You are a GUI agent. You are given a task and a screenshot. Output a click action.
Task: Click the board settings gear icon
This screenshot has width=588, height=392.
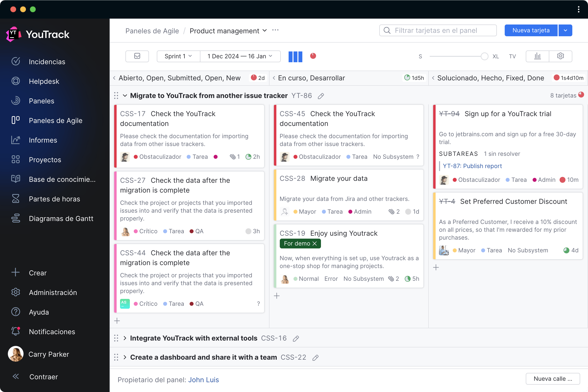point(561,56)
